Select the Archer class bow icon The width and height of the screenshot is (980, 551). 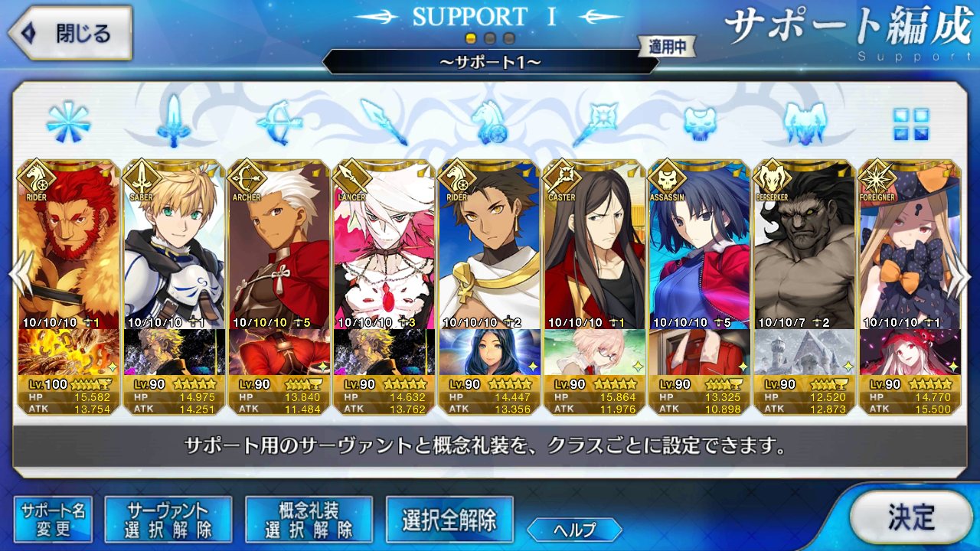[x=279, y=122]
